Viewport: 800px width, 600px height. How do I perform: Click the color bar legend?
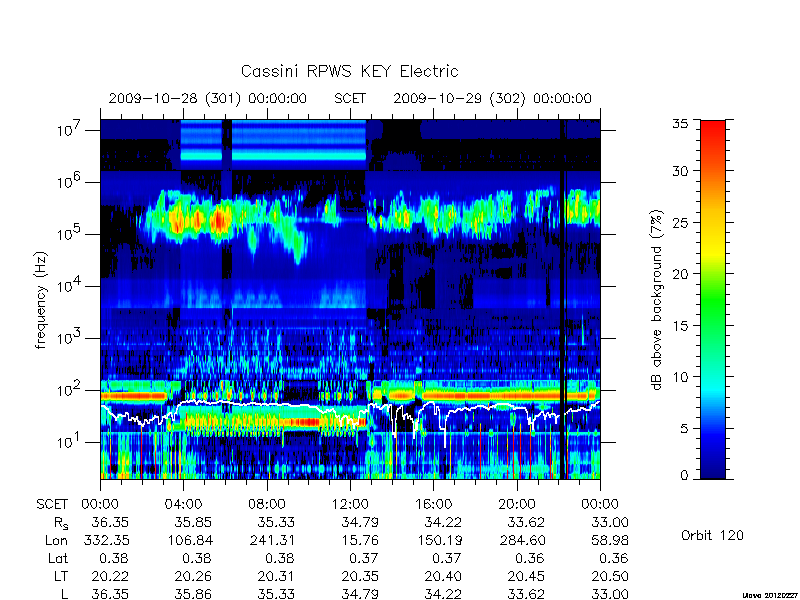(713, 299)
